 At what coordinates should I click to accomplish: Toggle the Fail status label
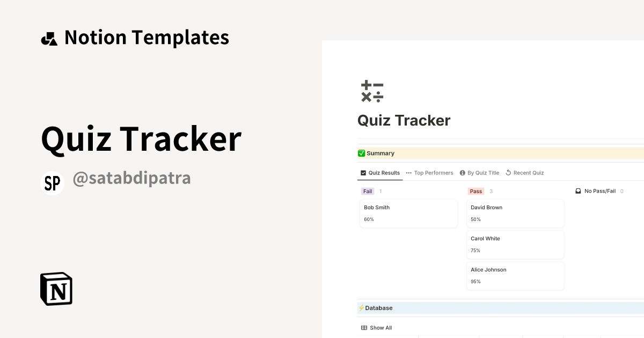pyautogui.click(x=368, y=190)
